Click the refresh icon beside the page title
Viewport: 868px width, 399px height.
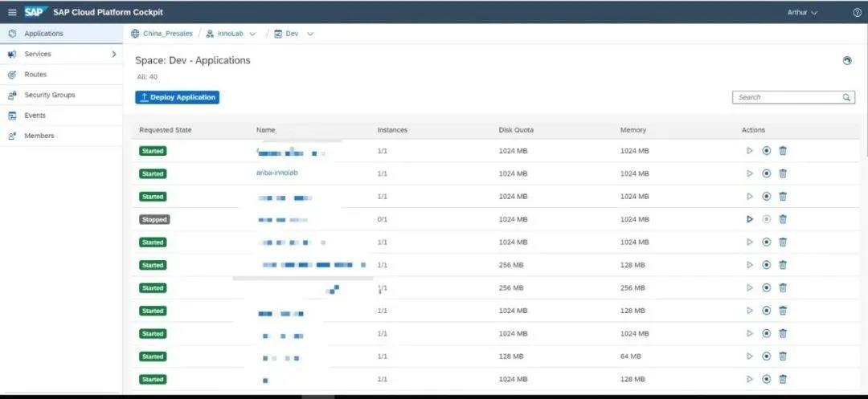point(847,61)
